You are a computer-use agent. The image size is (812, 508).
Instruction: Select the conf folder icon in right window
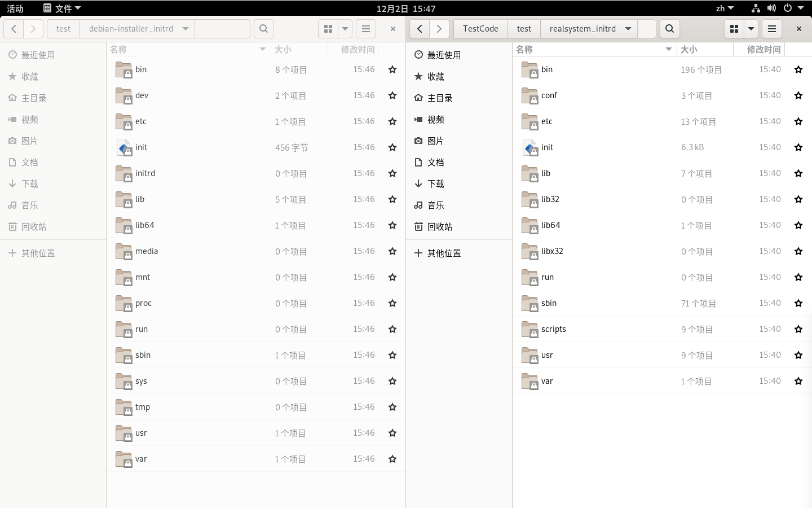(529, 95)
